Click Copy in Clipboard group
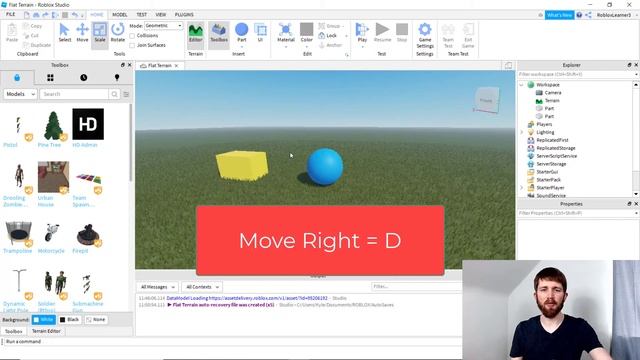Viewport: 640px width, 360px height. click(33, 26)
